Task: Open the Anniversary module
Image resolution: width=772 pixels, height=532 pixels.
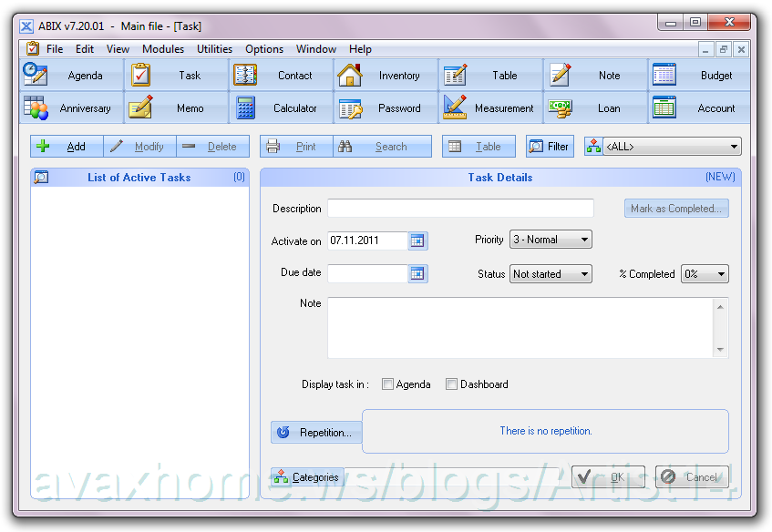Action: 71,107
